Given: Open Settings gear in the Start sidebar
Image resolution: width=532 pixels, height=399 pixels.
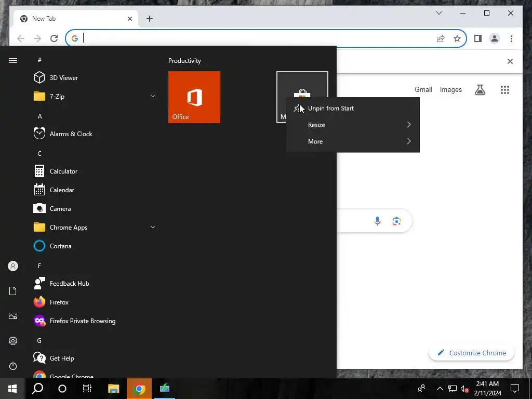Looking at the screenshot, I should pyautogui.click(x=13, y=341).
